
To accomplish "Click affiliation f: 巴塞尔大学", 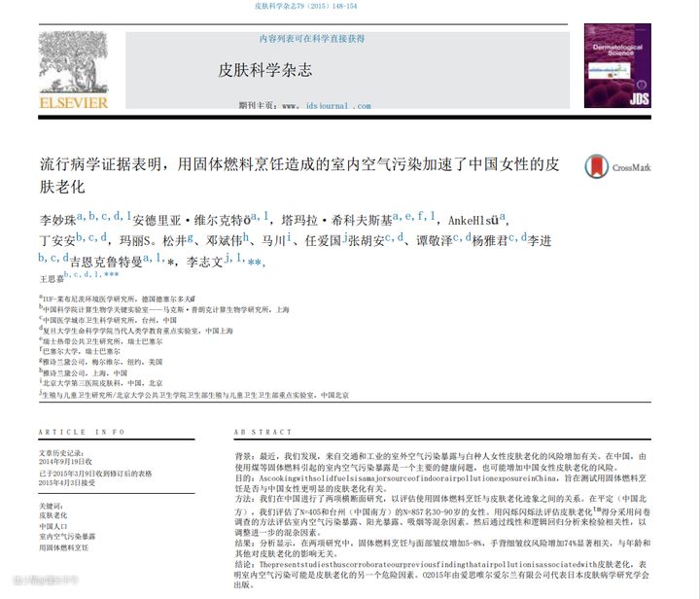I will pyautogui.click(x=80, y=351).
